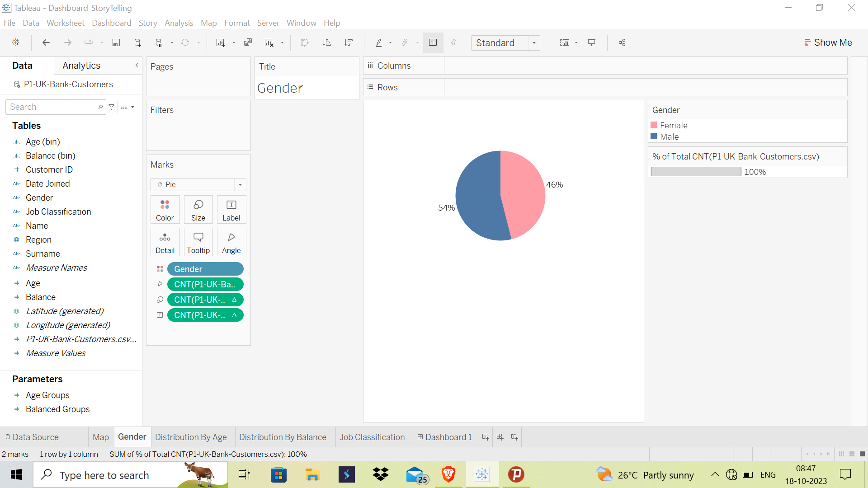Open the Distribution By Age sheet
The image size is (868, 488).
coord(191,436)
